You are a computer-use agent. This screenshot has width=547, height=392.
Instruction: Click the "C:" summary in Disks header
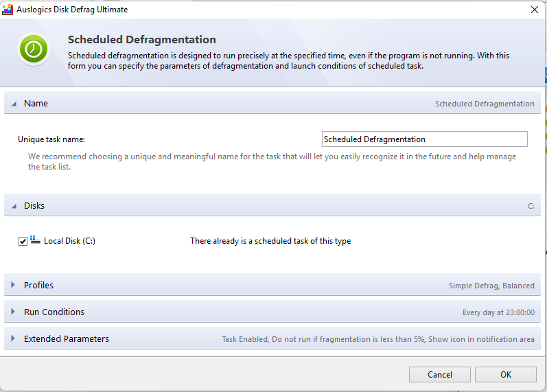[531, 206]
